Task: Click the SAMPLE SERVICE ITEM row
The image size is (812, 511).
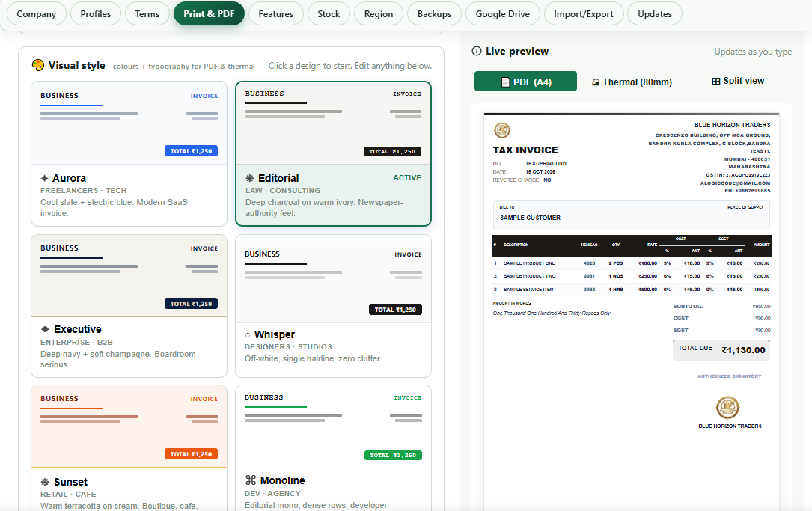Action: point(632,290)
